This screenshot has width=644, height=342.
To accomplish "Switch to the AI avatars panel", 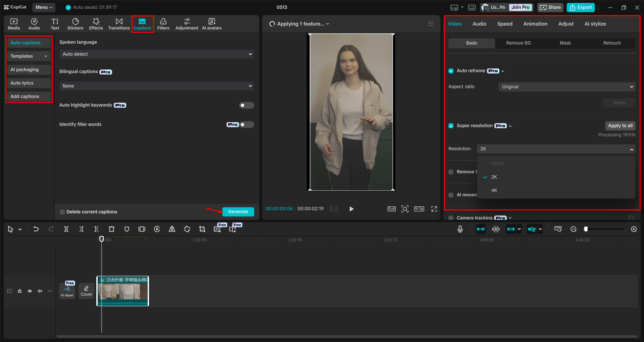I will click(x=211, y=23).
